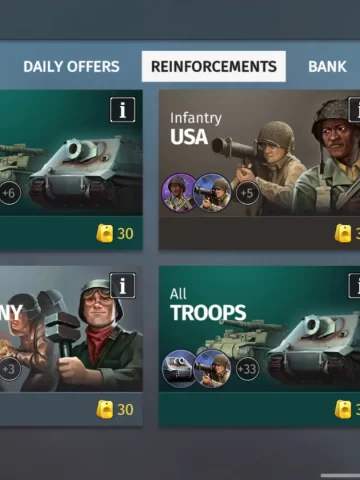Tap the purple soldier unit badge
This screenshot has height=480, width=360.
(x=178, y=193)
